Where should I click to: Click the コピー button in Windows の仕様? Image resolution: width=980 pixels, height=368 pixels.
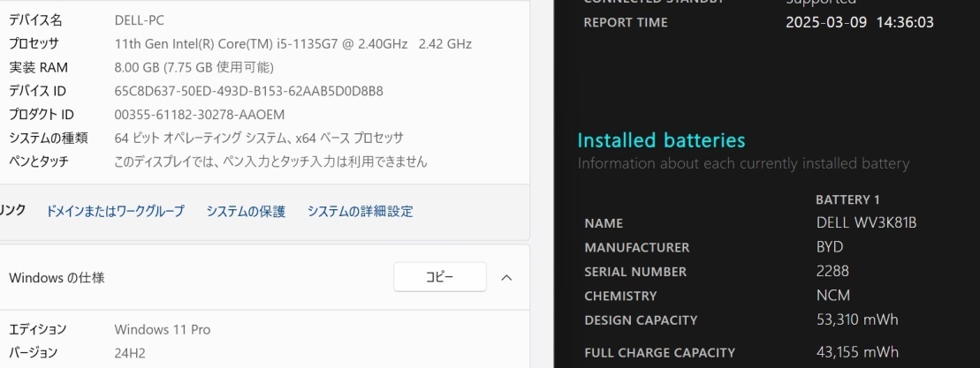440,277
